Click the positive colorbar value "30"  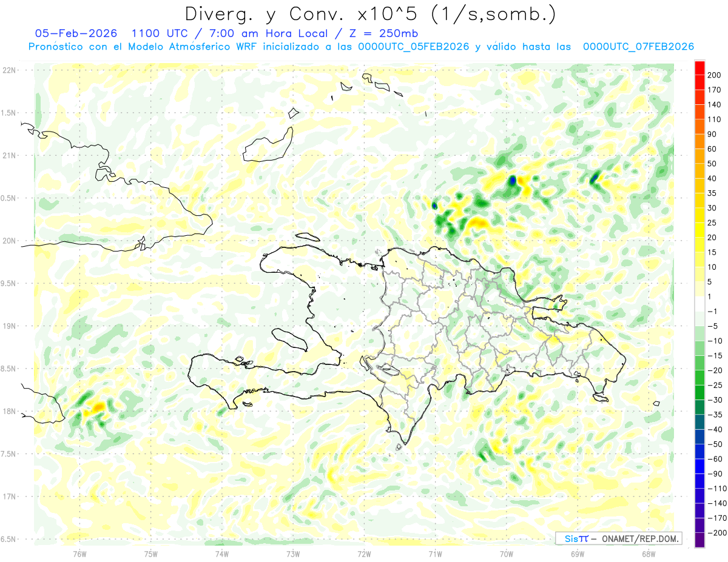[713, 208]
